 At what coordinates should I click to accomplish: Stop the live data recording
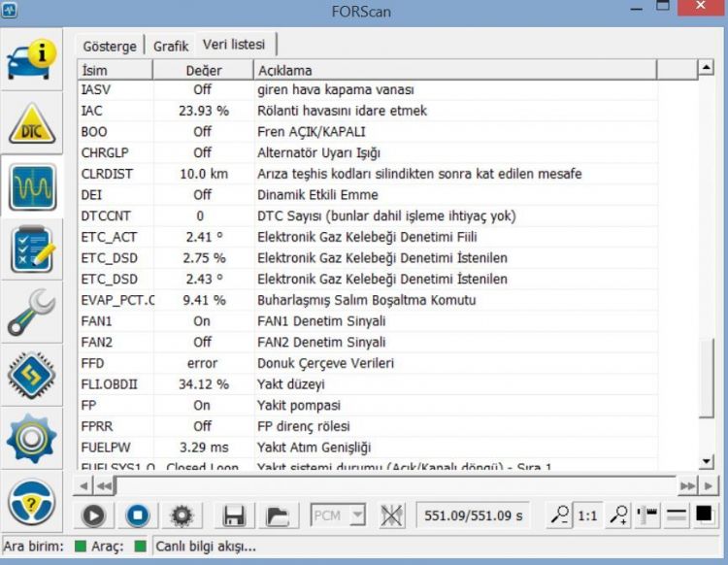138,515
